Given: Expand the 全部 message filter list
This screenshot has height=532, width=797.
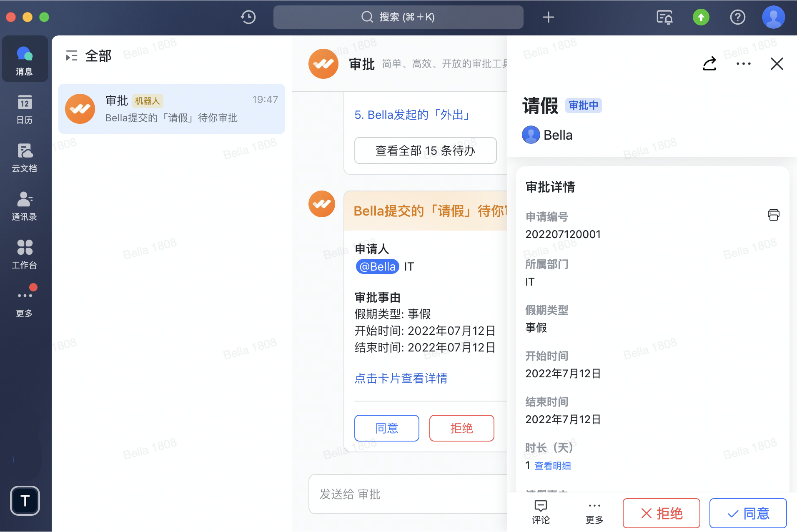Looking at the screenshot, I should (72, 55).
